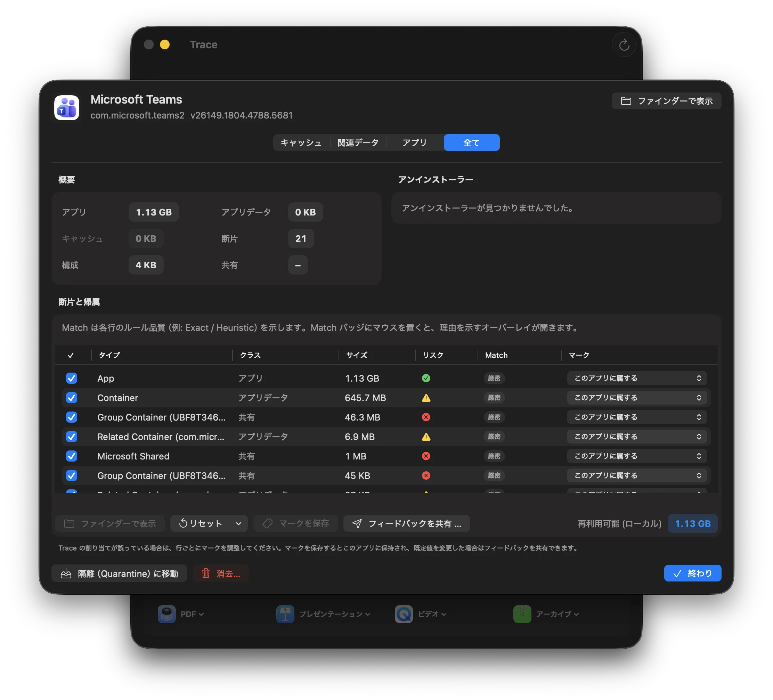Click the yellow minimize button in Trace window
This screenshot has height=700, width=773.
[165, 45]
